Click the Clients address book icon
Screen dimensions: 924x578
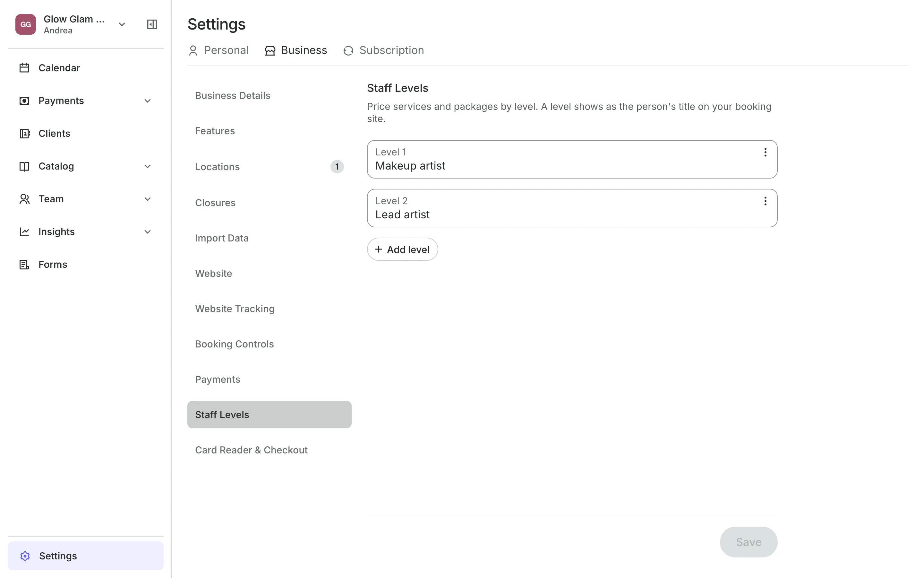pos(24,133)
